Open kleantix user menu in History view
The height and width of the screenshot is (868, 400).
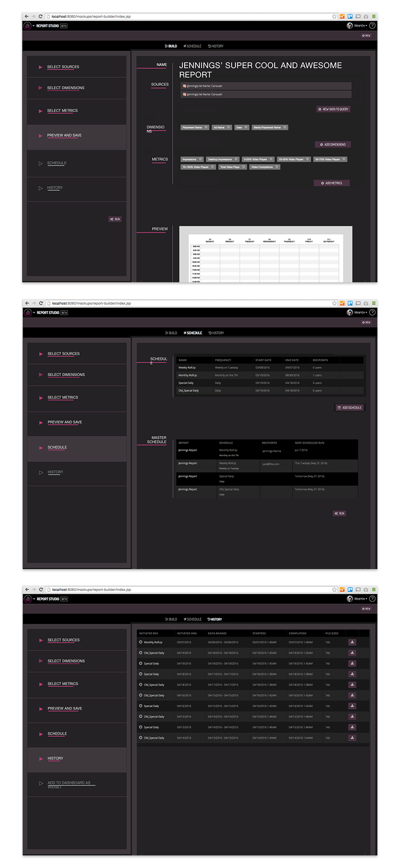pyautogui.click(x=357, y=599)
